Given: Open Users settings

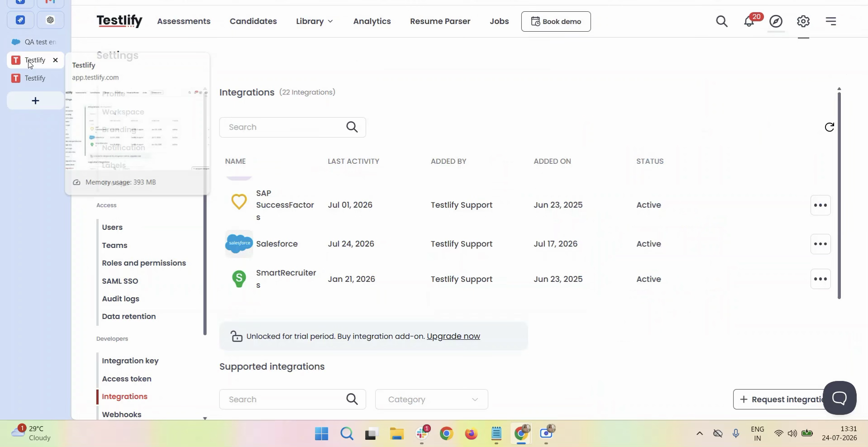Looking at the screenshot, I should pos(112,227).
